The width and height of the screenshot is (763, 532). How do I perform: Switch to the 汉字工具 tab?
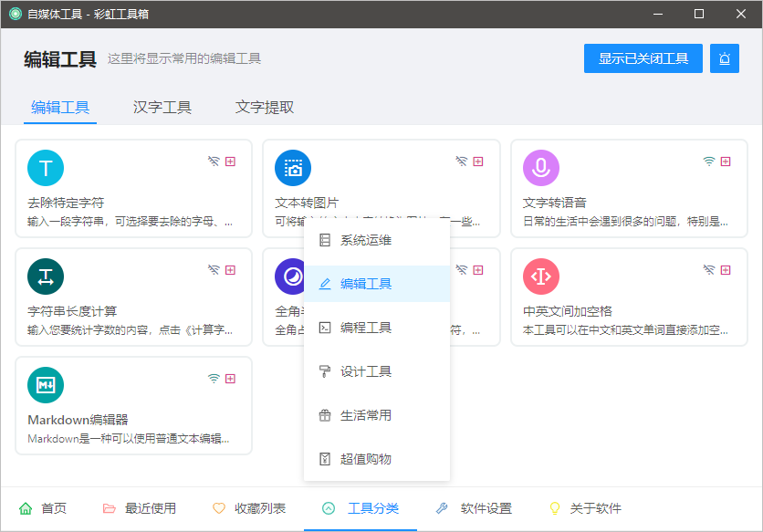click(162, 108)
